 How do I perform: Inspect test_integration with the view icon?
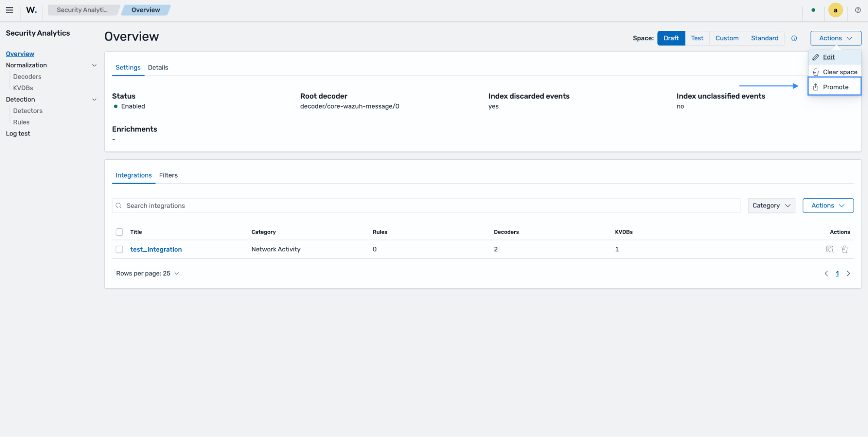click(829, 249)
